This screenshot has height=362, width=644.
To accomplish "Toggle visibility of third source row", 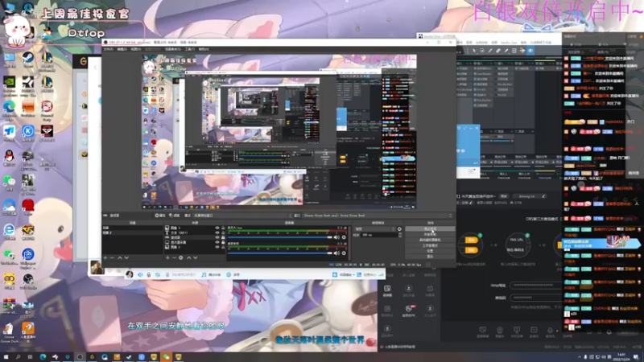I will [217, 237].
